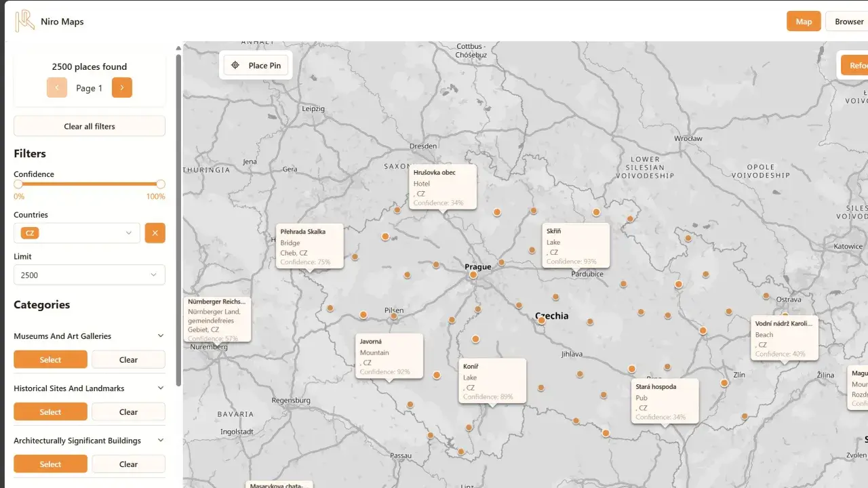Open the Vodní nádrž Karoli beach popup

click(x=785, y=338)
